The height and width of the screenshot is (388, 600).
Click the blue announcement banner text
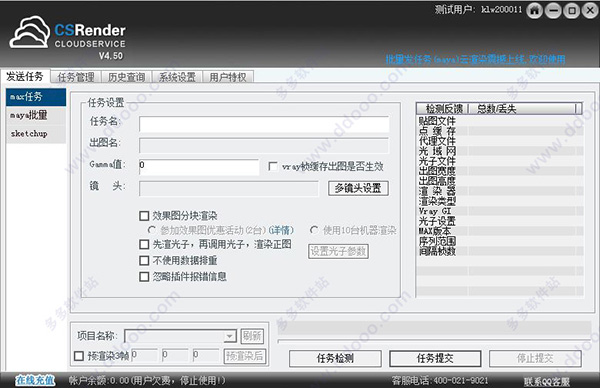pyautogui.click(x=475, y=59)
